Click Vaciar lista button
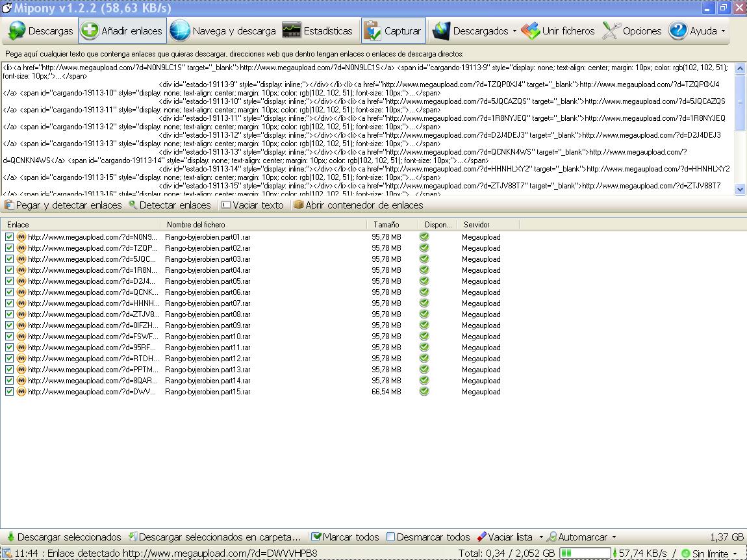The height and width of the screenshot is (560, 747). [505, 537]
